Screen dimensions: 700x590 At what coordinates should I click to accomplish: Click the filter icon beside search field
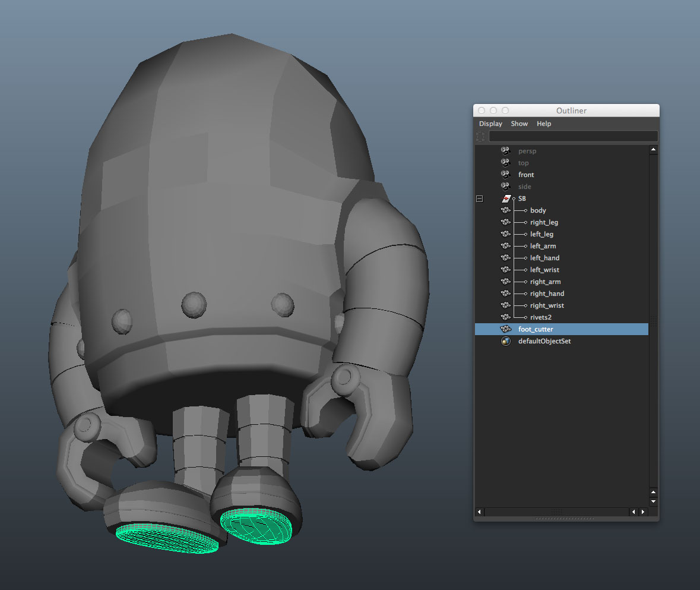coord(480,136)
